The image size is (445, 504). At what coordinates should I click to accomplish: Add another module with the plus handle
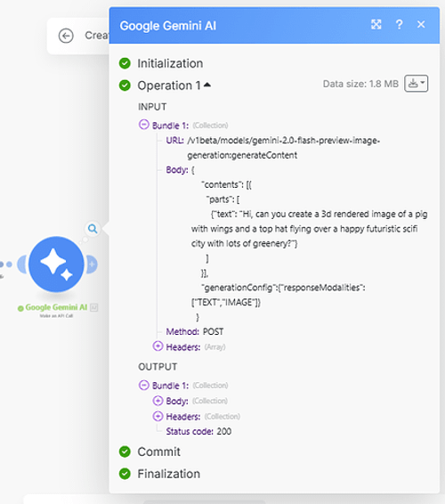point(92,264)
